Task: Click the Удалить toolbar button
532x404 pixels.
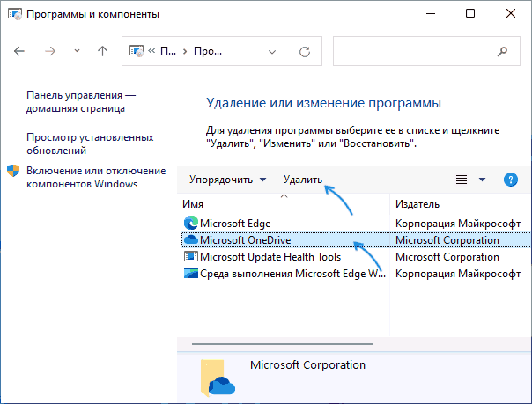Action: pyautogui.click(x=303, y=180)
